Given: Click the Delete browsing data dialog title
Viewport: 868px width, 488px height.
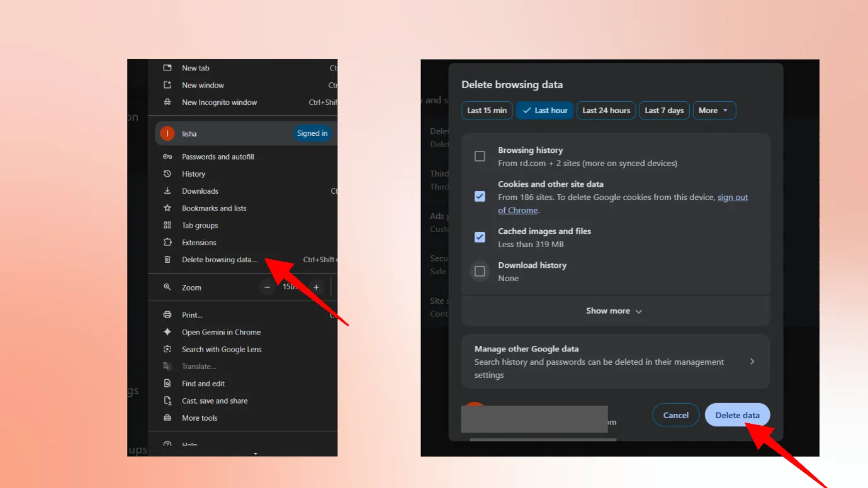Looking at the screenshot, I should click(512, 84).
